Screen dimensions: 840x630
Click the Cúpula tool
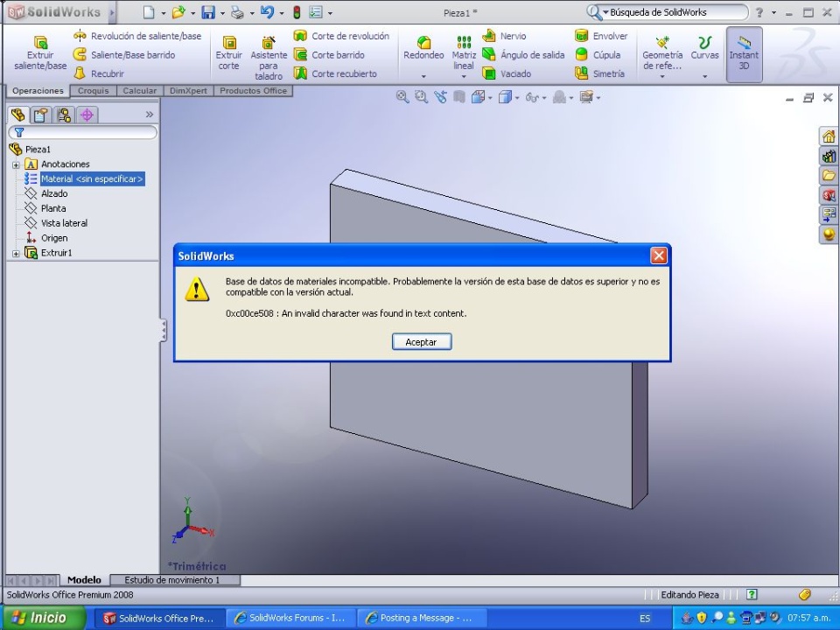[x=598, y=54]
